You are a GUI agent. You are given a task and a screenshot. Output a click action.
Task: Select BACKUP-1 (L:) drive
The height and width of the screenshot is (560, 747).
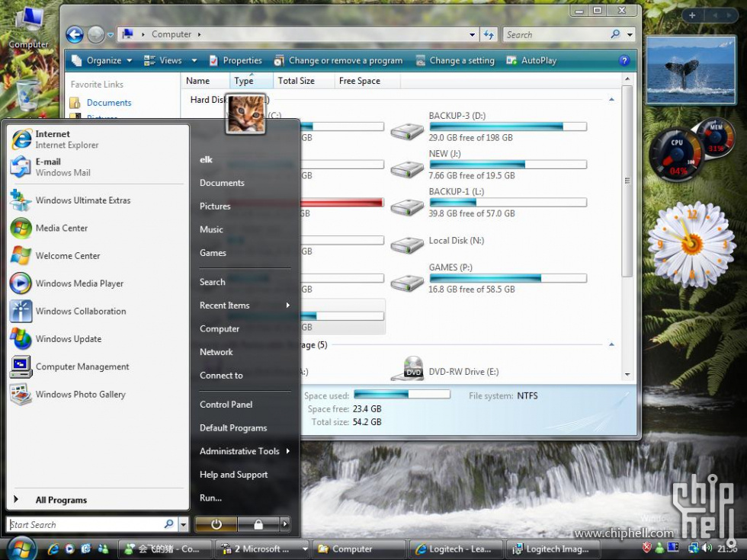[x=489, y=203]
